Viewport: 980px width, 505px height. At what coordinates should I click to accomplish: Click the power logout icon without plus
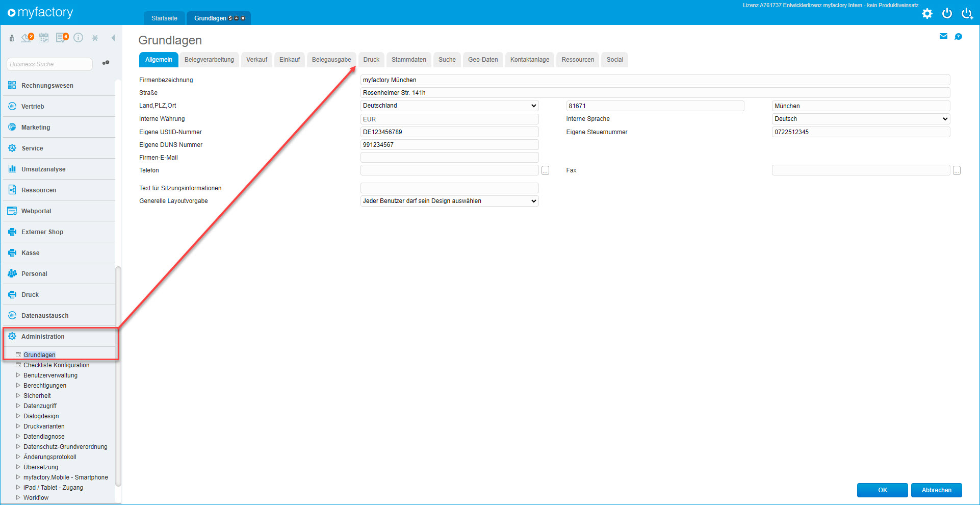click(x=947, y=14)
